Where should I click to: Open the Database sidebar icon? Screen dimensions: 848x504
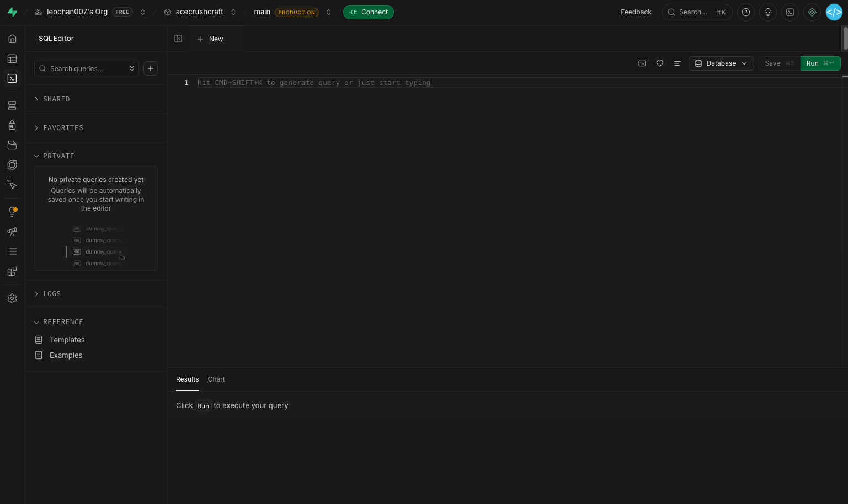pyautogui.click(x=12, y=105)
